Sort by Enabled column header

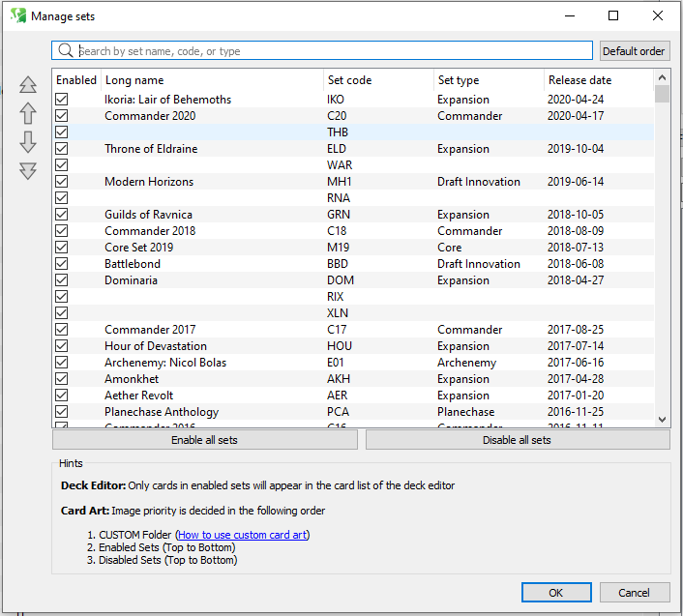tap(76, 80)
